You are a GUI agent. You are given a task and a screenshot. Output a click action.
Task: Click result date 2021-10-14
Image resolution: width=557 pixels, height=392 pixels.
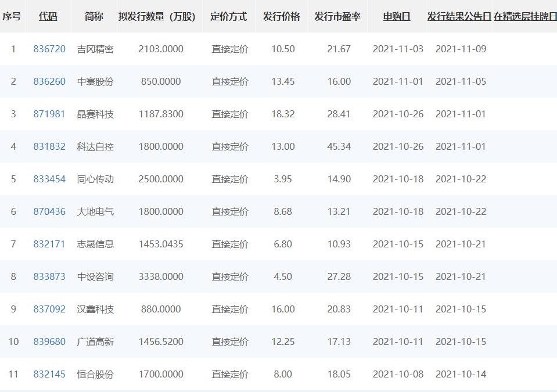click(461, 374)
